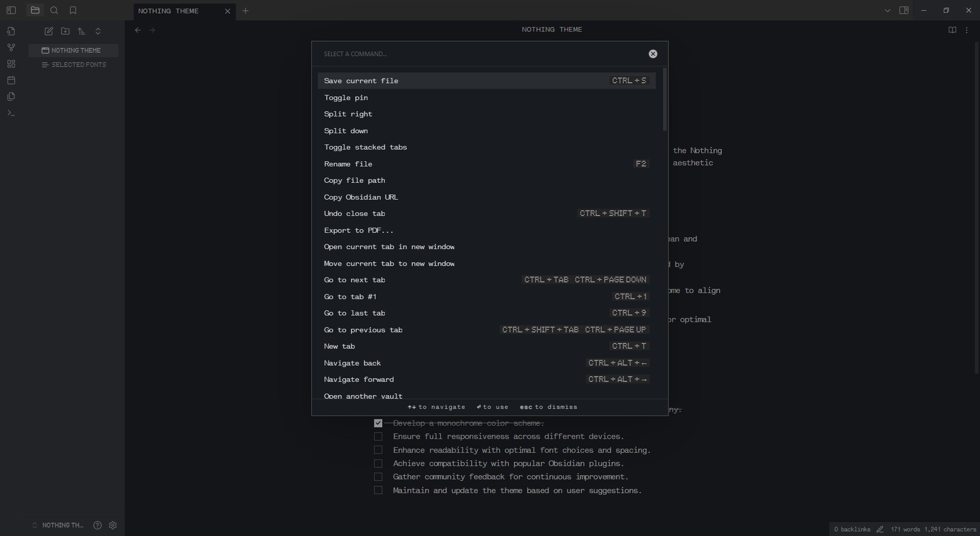Run 'Split down' command
The width and height of the screenshot is (980, 536).
487,131
